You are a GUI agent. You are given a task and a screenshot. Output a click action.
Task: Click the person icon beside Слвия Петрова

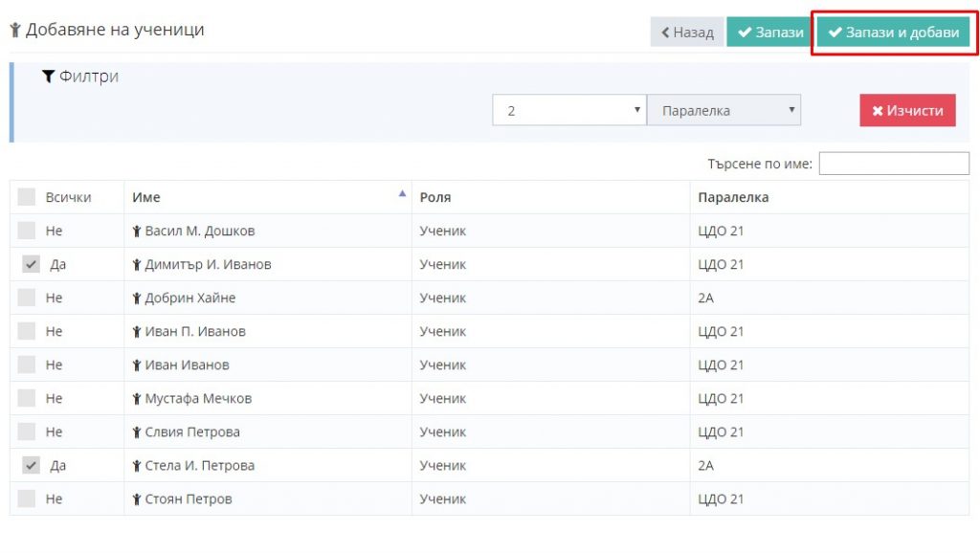point(136,432)
